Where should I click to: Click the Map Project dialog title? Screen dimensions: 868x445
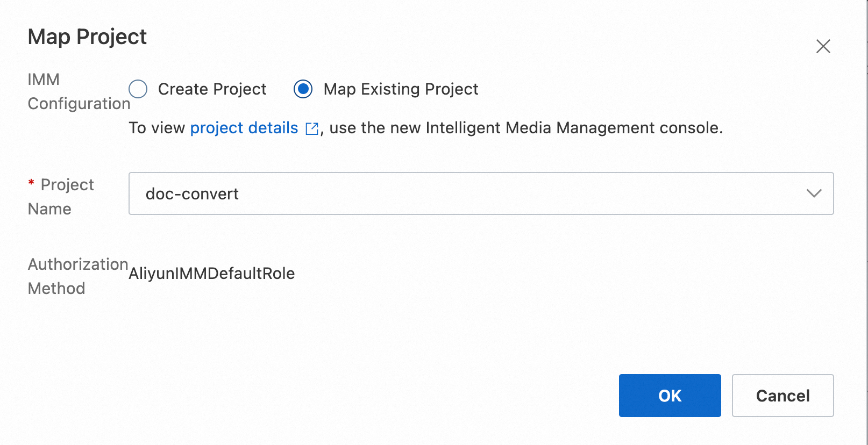click(87, 37)
